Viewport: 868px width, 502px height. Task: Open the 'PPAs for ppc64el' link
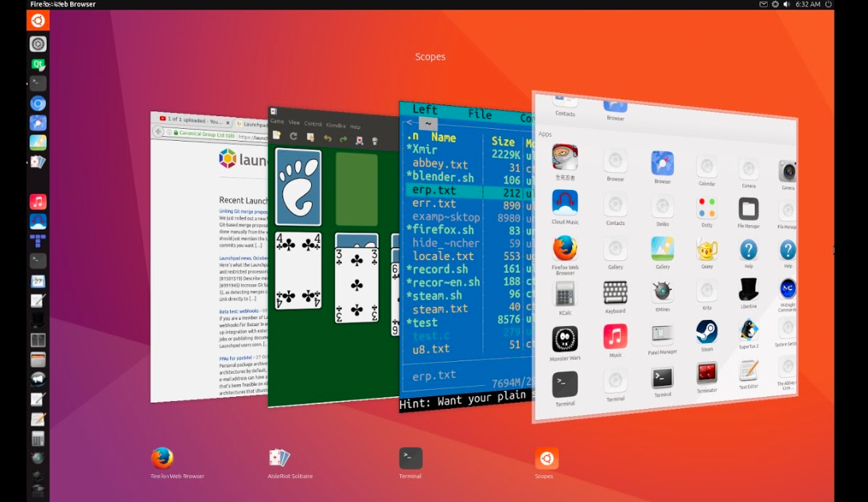tap(235, 359)
